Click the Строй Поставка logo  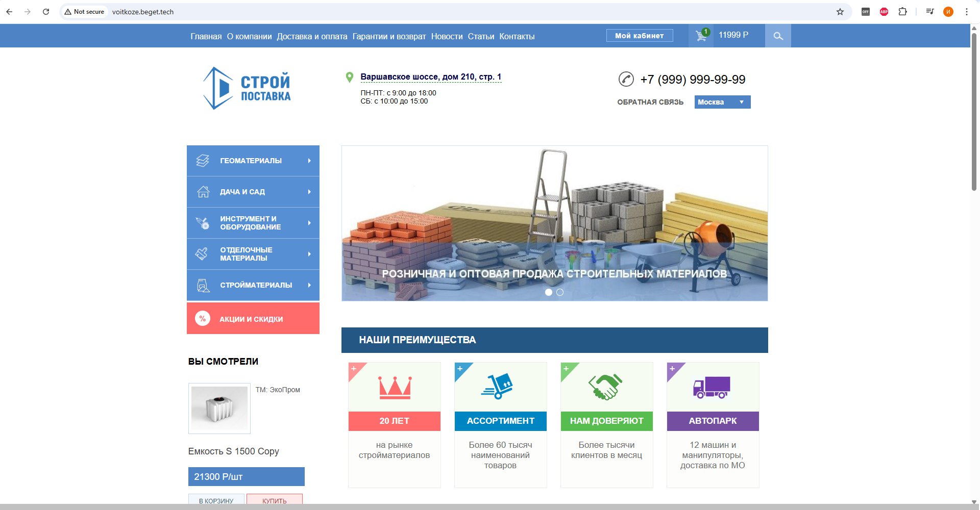point(247,88)
